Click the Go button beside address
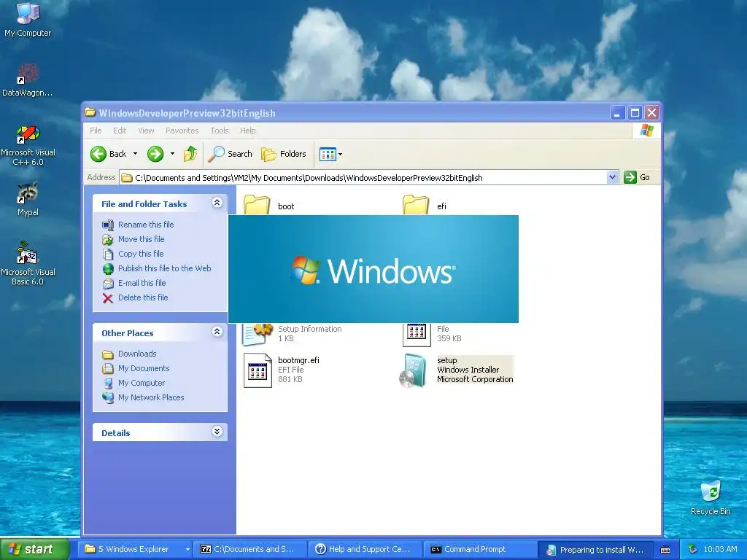 637,177
